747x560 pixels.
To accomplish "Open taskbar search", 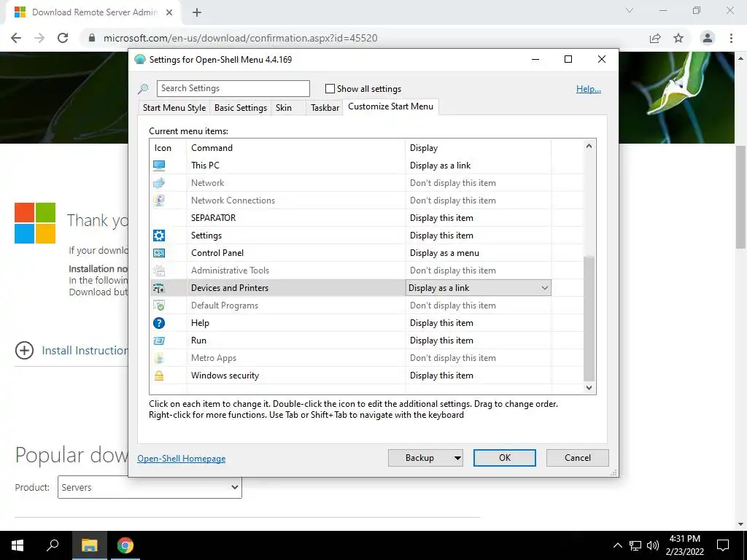I will 53,545.
